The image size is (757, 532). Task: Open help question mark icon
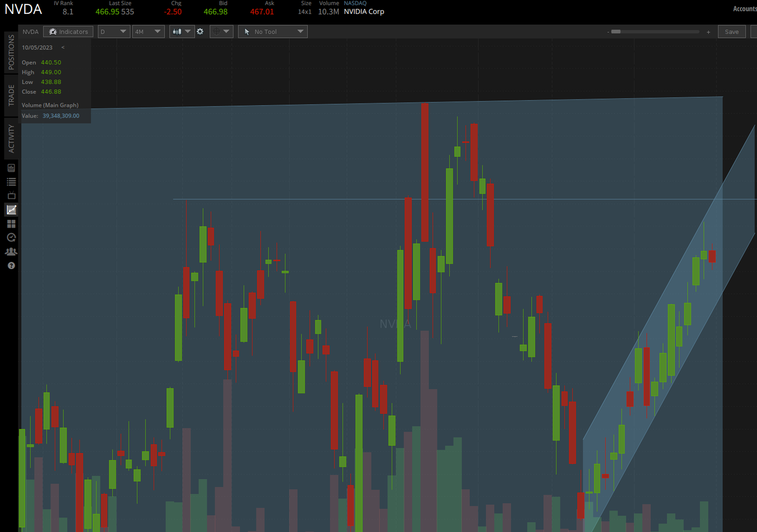click(x=11, y=265)
